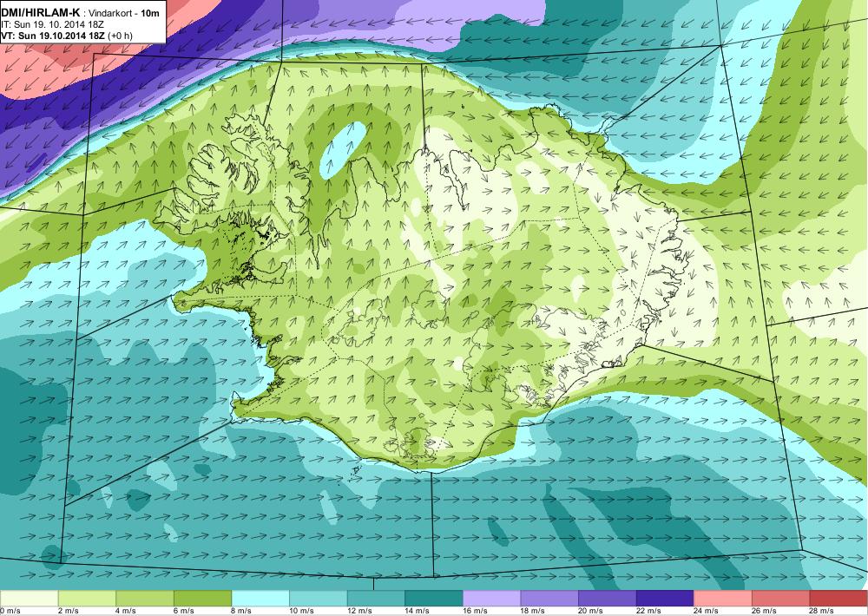Select the salmon 26–28 m/s legend swatch
The width and height of the screenshot is (868, 616).
[781, 599]
